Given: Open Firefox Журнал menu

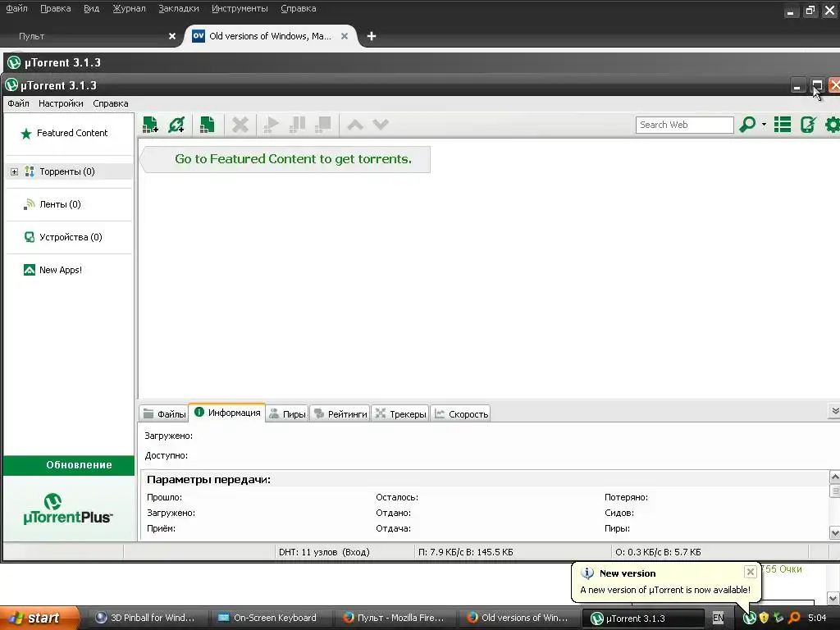Looking at the screenshot, I should click(129, 8).
